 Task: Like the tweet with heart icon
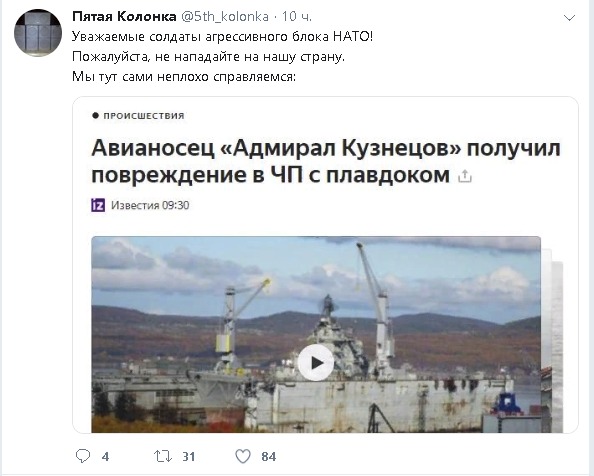(243, 456)
